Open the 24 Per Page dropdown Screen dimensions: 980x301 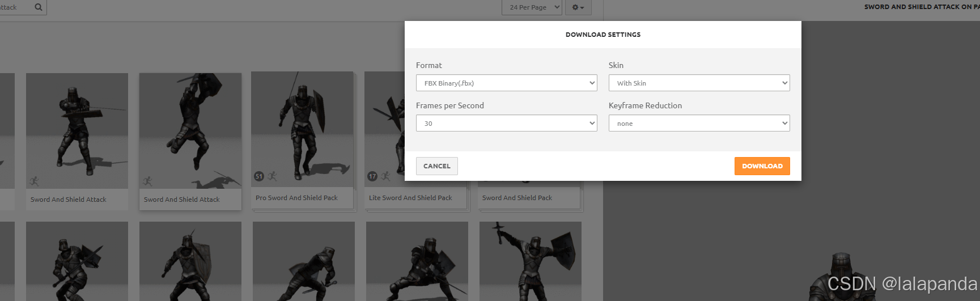(x=532, y=7)
